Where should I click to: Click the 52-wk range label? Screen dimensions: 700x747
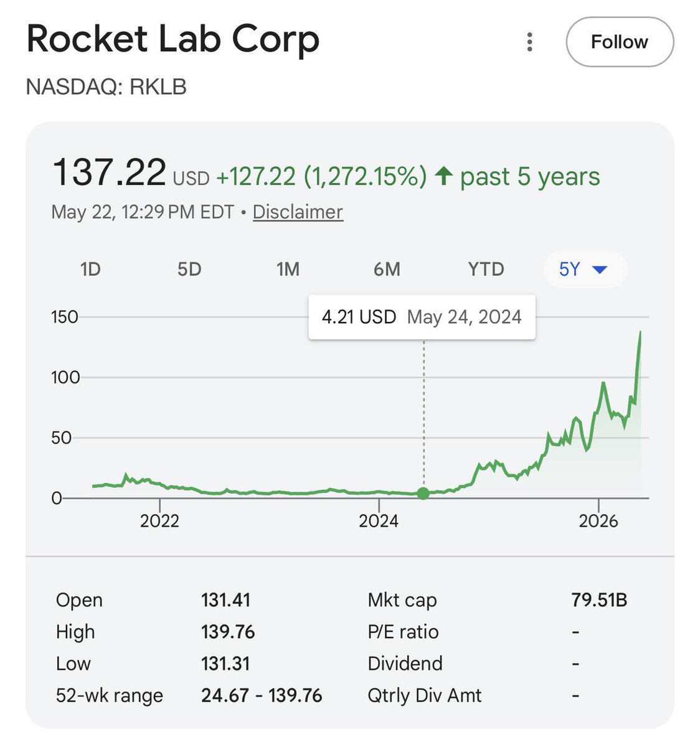pos(110,695)
